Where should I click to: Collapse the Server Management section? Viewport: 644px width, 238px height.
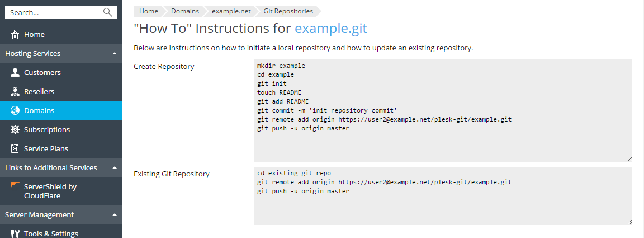pos(115,215)
